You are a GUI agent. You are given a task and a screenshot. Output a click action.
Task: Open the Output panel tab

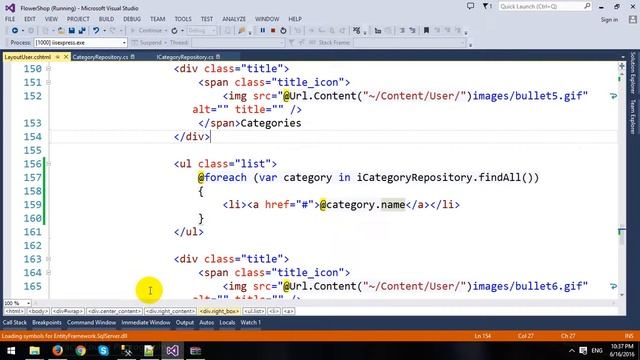pyautogui.click(x=184, y=322)
